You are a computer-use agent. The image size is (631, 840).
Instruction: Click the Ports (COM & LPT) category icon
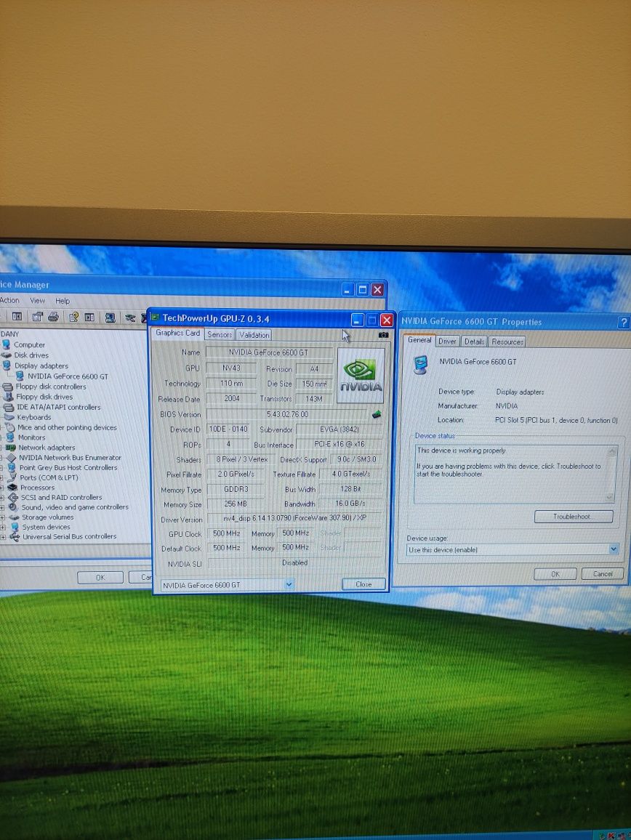click(x=12, y=477)
